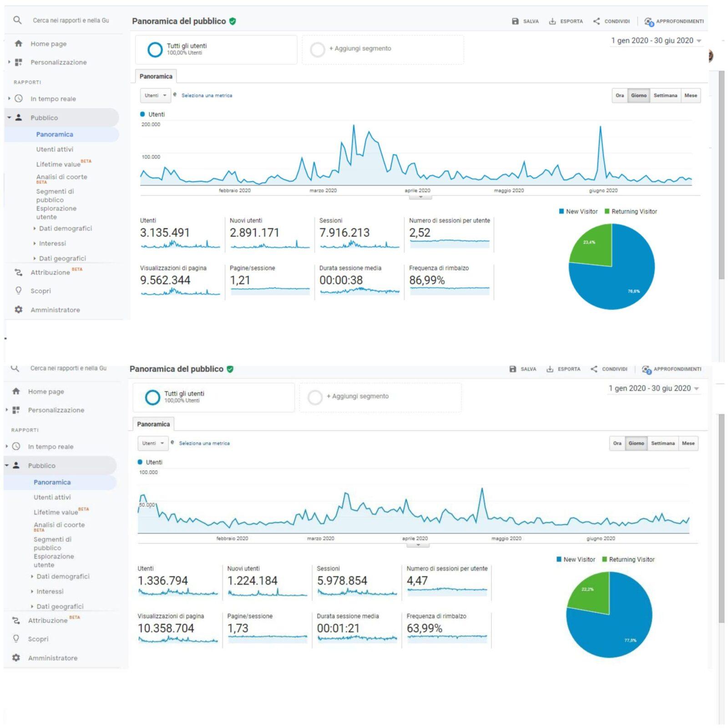Click Aggiungi segmento in the lower report
Image resolution: width=728 pixels, height=728 pixels.
coord(357,396)
